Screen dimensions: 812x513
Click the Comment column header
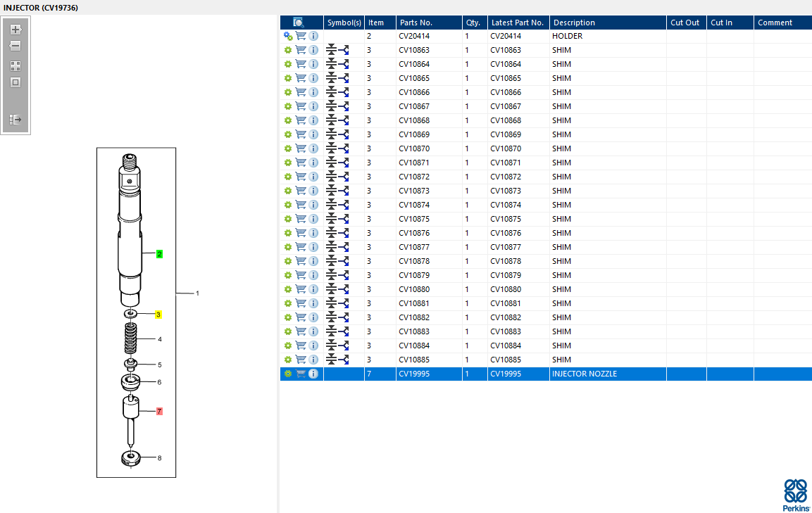click(783, 23)
